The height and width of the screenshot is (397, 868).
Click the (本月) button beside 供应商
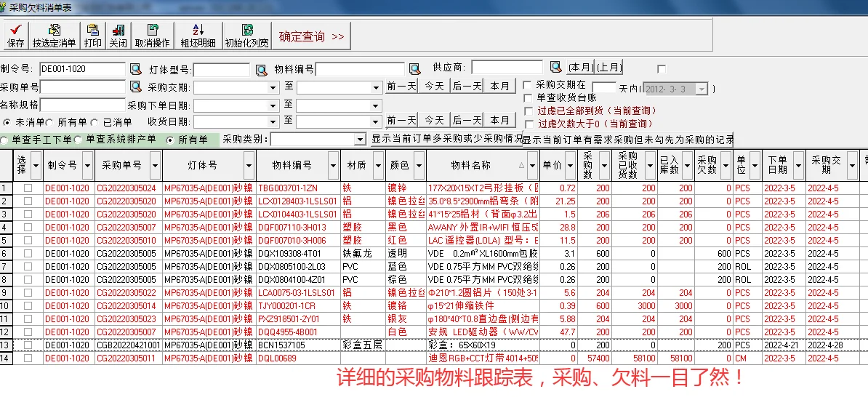pos(581,67)
